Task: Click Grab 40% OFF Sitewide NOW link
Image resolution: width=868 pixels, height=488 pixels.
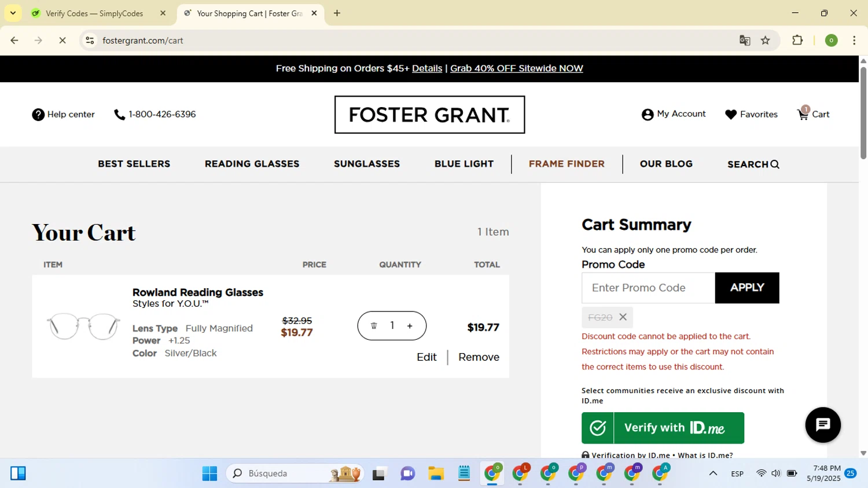Action: 516,68
